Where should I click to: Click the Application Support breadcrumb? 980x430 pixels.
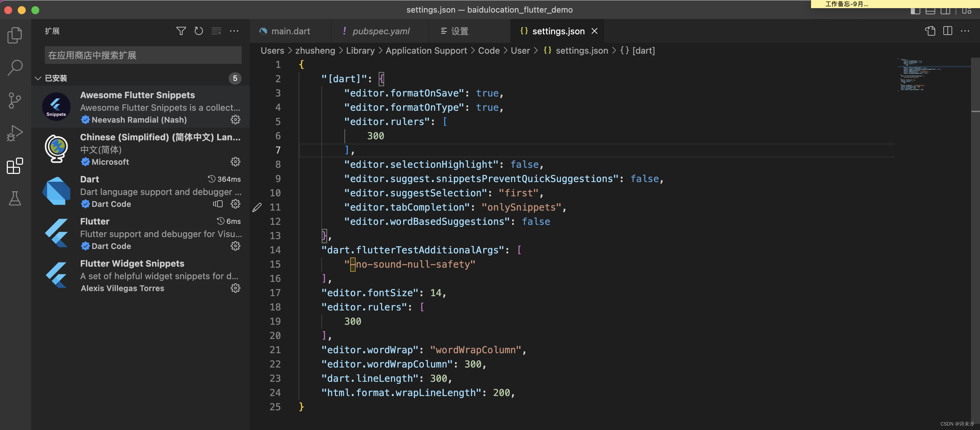point(427,51)
